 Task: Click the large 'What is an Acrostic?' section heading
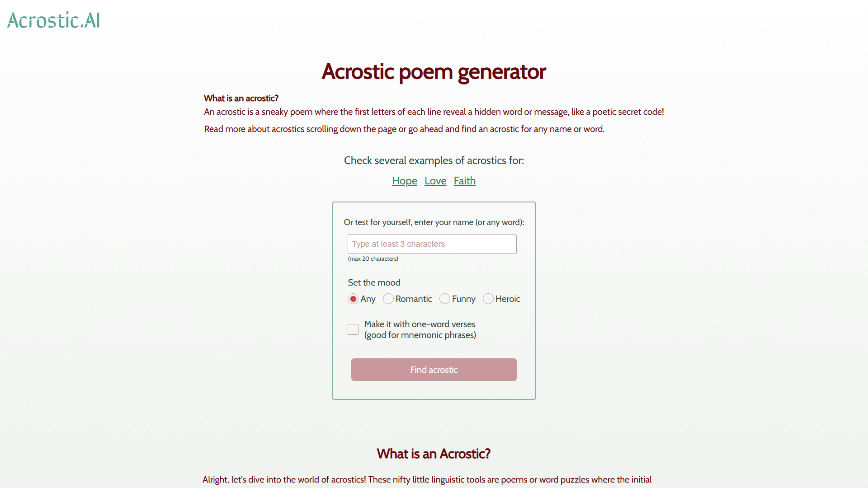coord(434,454)
